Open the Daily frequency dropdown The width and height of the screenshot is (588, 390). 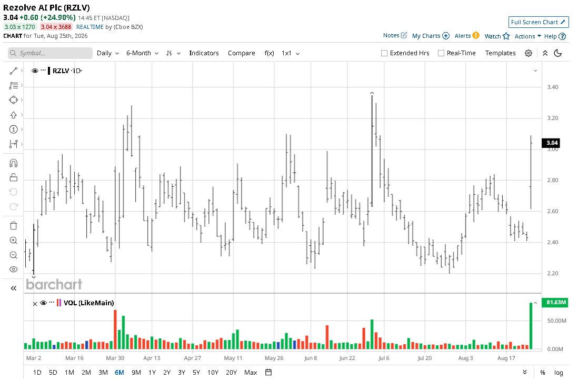point(107,53)
